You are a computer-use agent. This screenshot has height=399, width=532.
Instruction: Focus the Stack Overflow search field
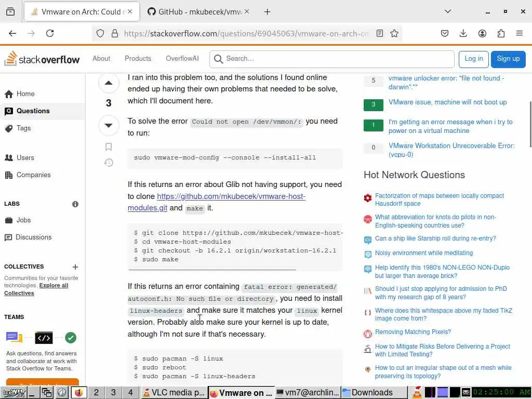(x=332, y=59)
